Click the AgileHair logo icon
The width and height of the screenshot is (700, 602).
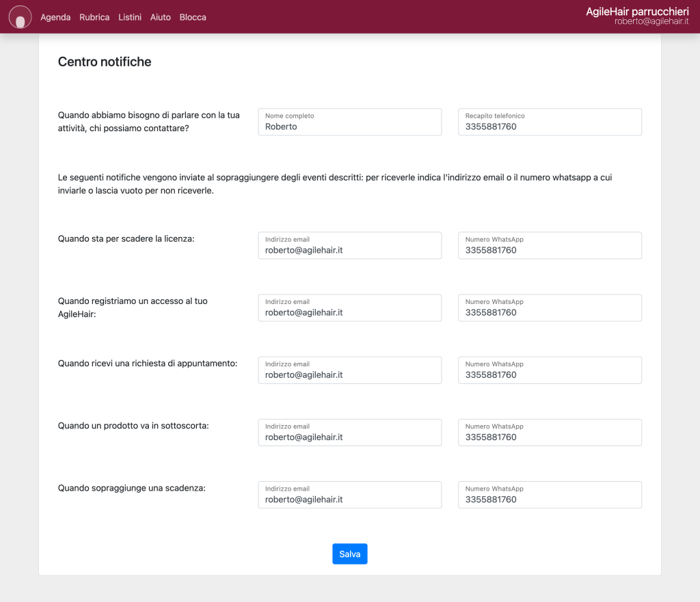pos(21,17)
